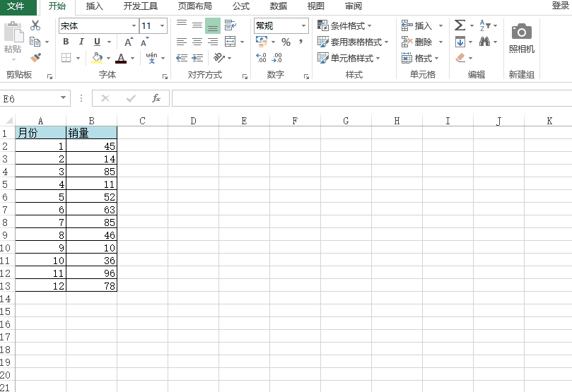
Task: Click the Increase Font Size icon
Action: coord(129,42)
